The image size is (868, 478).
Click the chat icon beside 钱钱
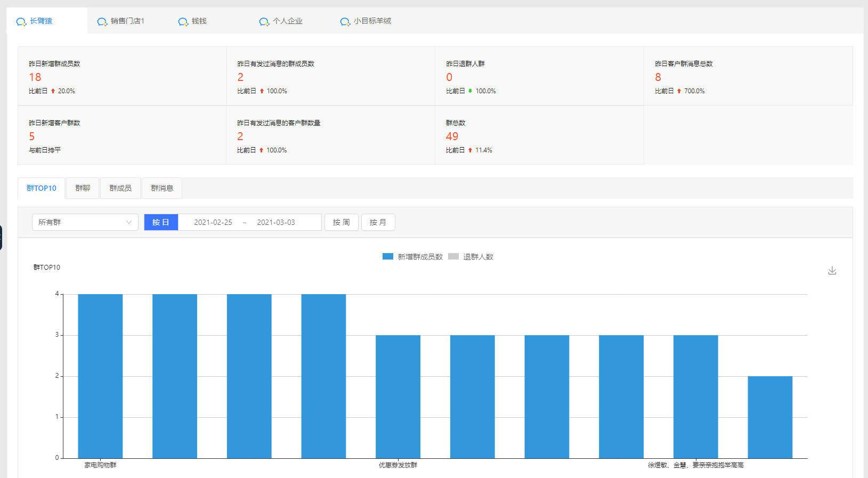click(x=183, y=22)
